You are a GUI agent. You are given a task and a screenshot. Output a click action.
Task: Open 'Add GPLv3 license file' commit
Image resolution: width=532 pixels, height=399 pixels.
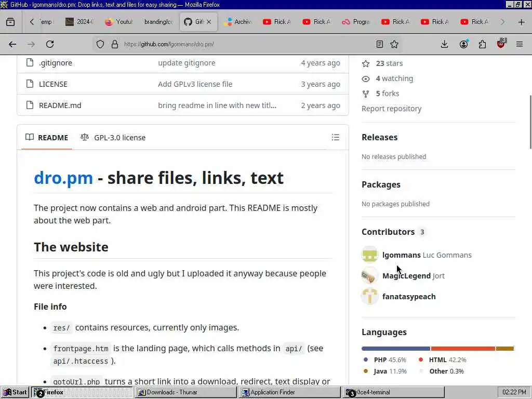point(195,84)
